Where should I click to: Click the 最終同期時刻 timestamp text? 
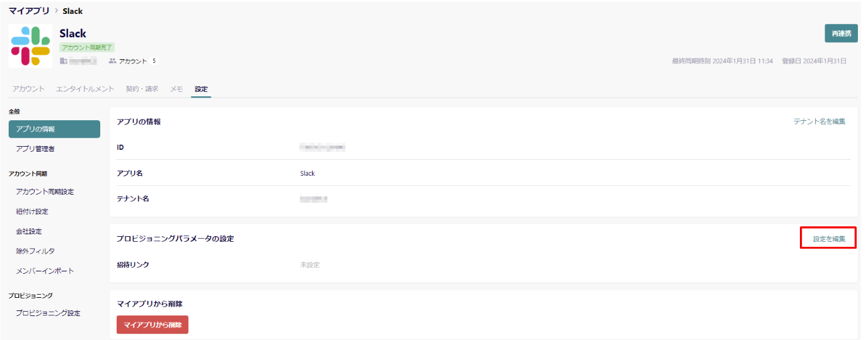722,61
